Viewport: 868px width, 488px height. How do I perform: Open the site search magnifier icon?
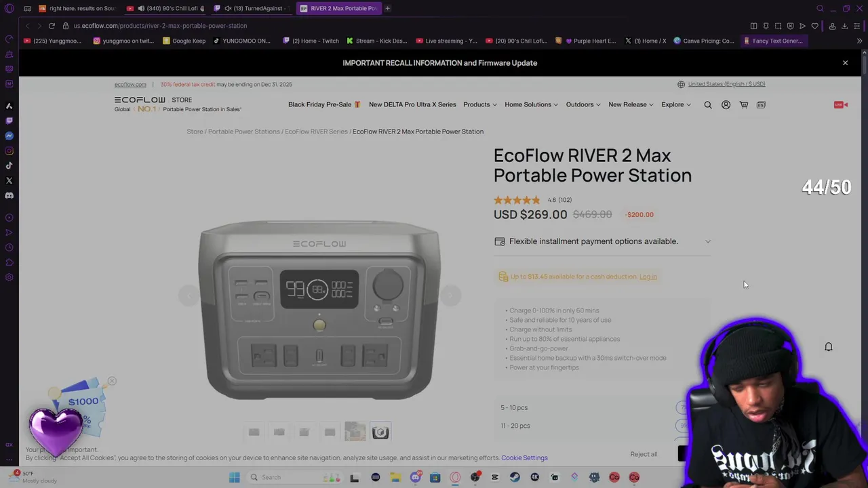pyautogui.click(x=708, y=105)
